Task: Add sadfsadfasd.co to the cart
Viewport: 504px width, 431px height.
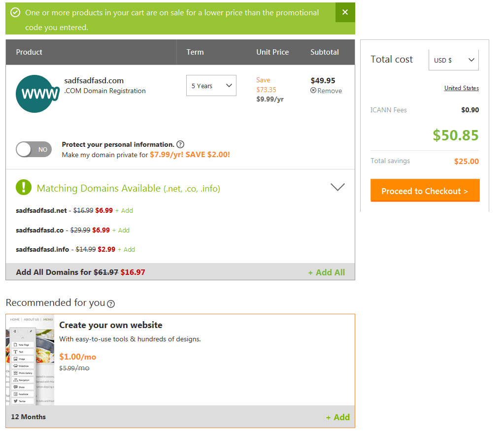Action: [121, 230]
